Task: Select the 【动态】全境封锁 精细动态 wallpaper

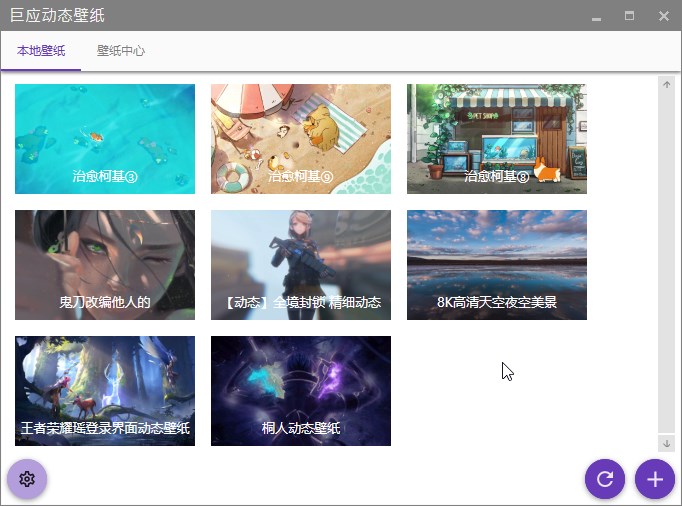Action: (x=301, y=265)
